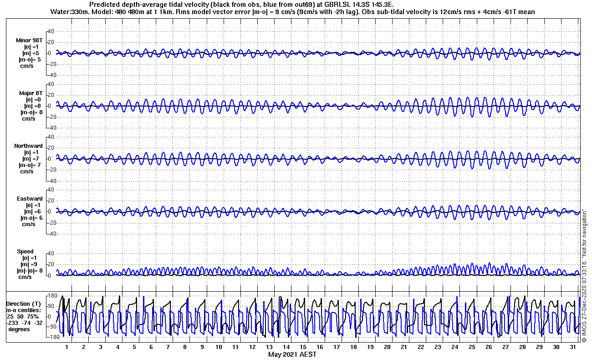
Task: Click the '40' top tick of Minor panel axis
Action: [x=51, y=31]
